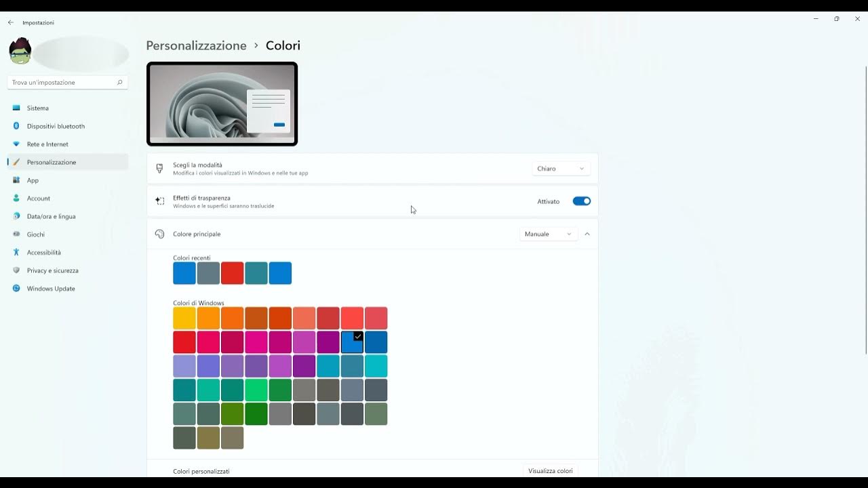Collapse the Colore principale section chevron

point(587,233)
